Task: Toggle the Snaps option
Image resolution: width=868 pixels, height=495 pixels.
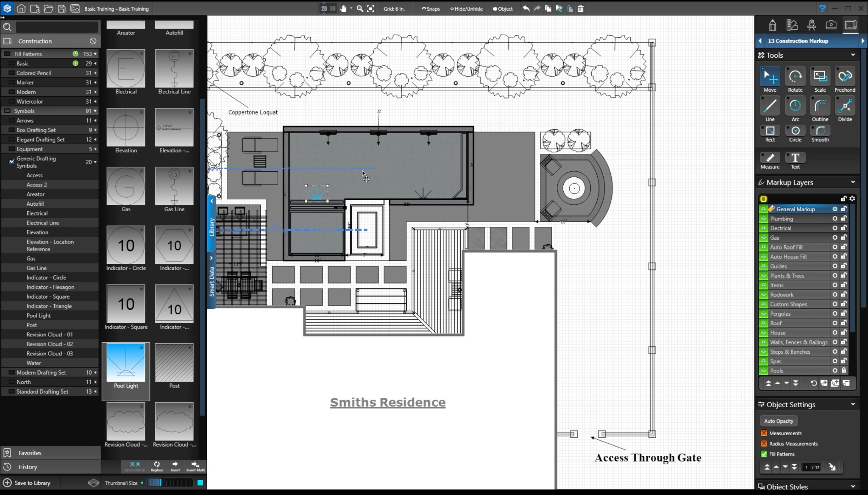Action: pos(431,8)
